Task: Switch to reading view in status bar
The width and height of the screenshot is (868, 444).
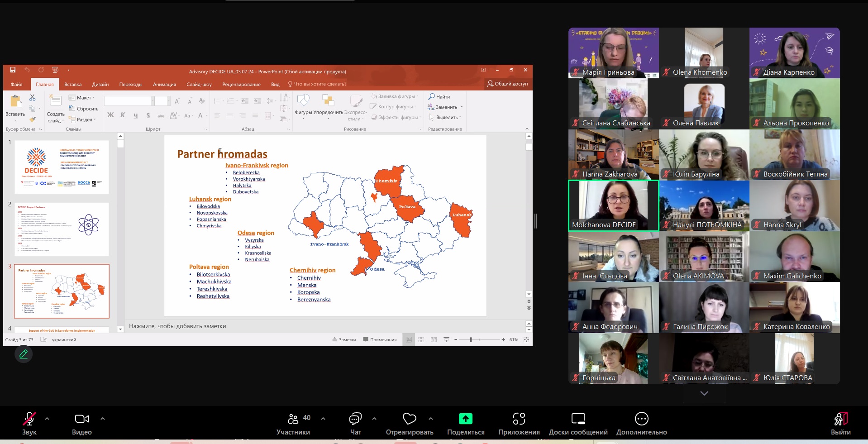Action: (434, 339)
